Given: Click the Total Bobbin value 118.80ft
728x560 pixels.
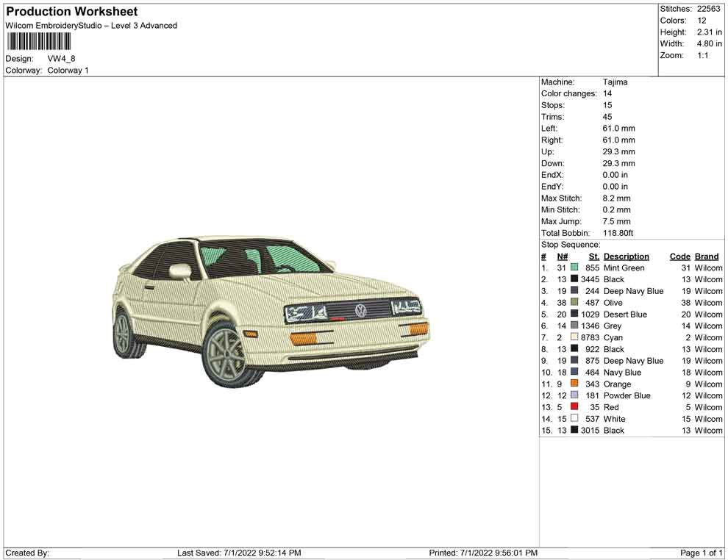Looking at the screenshot, I should [618, 233].
